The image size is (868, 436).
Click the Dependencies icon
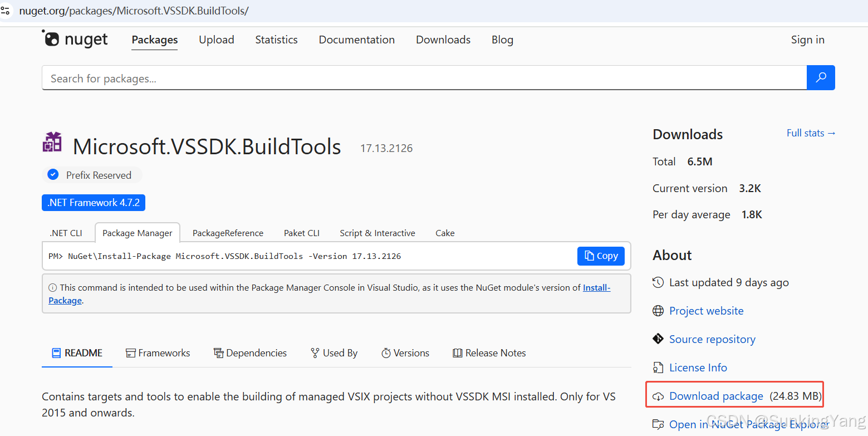point(218,352)
